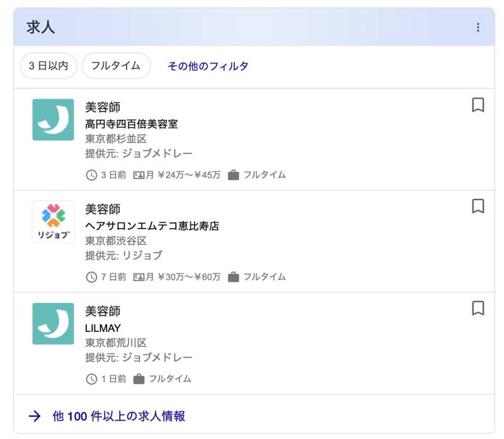Open その他のフィルタ link

pyautogui.click(x=208, y=66)
